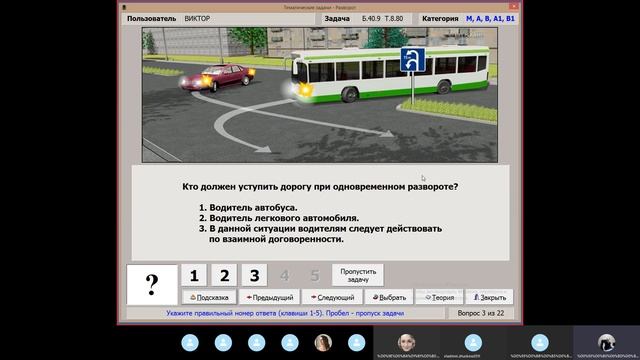Click the user name ВИКТОР
640x360 pixels.
[197, 19]
